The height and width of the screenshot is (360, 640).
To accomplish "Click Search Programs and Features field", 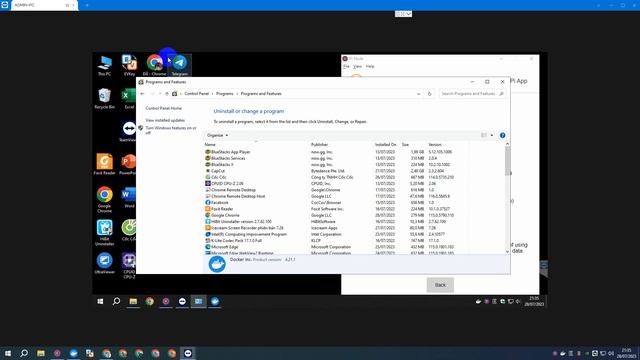I will point(472,94).
